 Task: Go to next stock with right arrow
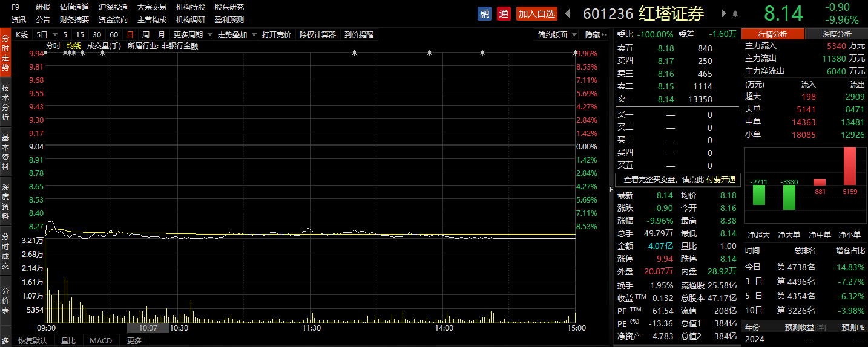coord(723,13)
